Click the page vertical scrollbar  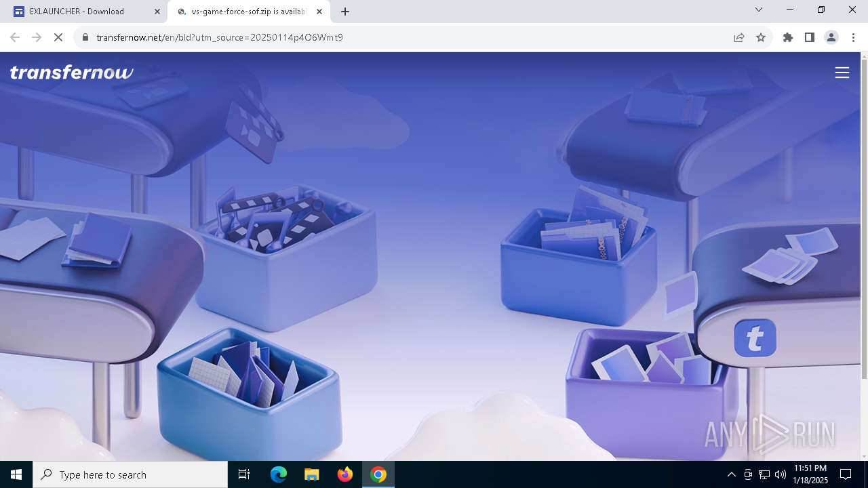pos(864,220)
